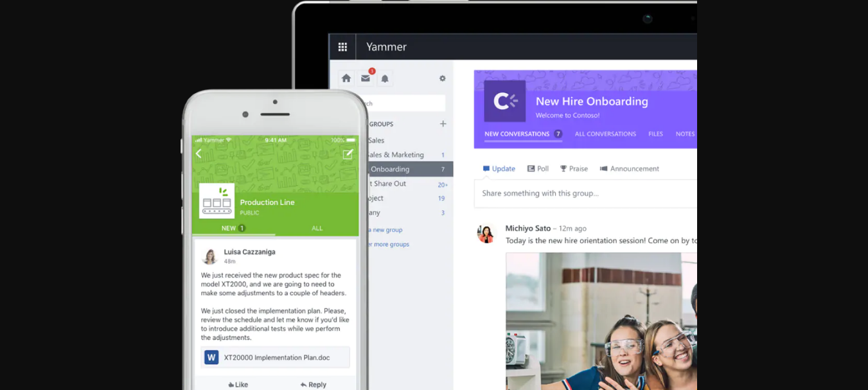This screenshot has width=868, height=390.
Task: Open XT20000 Implementation Plan.doc attachment
Action: [x=276, y=357]
